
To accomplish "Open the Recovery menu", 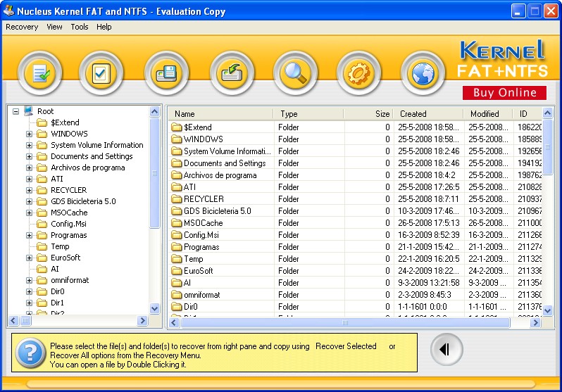I will [22, 27].
